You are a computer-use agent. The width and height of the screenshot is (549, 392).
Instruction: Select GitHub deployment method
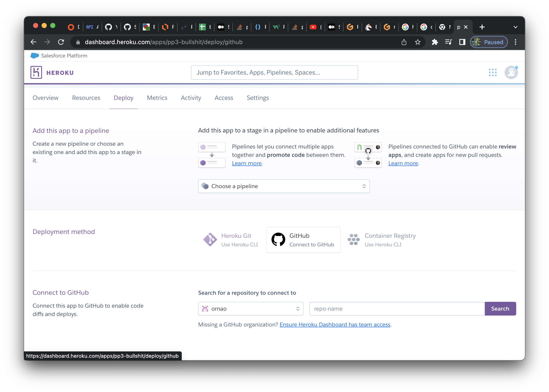[303, 240]
